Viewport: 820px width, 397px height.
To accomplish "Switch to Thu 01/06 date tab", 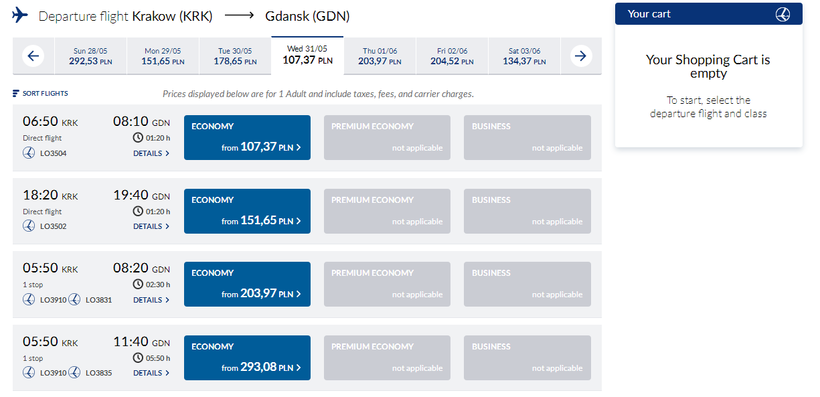I will pyautogui.click(x=380, y=56).
